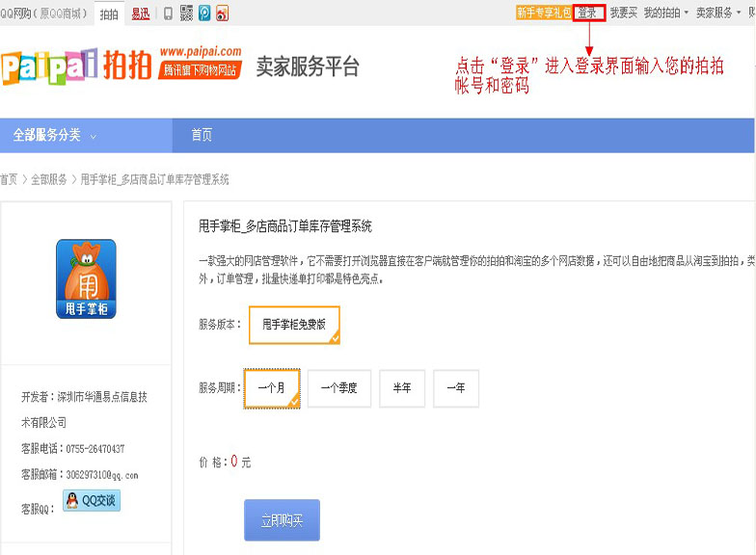This screenshot has height=555, width=756.
Task: Click the blue Tencent Weibo icon
Action: pyautogui.click(x=204, y=13)
